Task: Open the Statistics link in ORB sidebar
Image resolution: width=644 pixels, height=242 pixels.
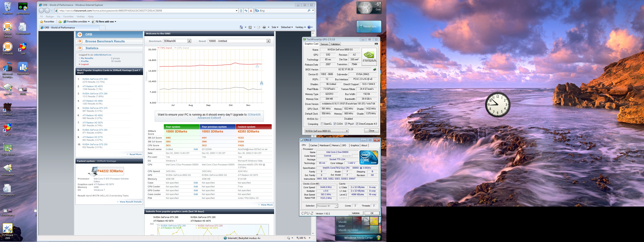Action: tap(92, 48)
